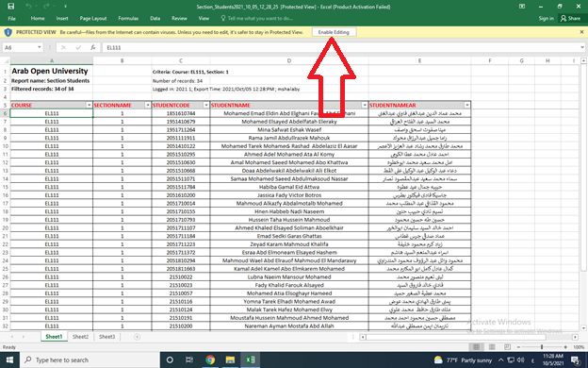Click cell Habiba Gamal Eid Attwa

[289, 187]
